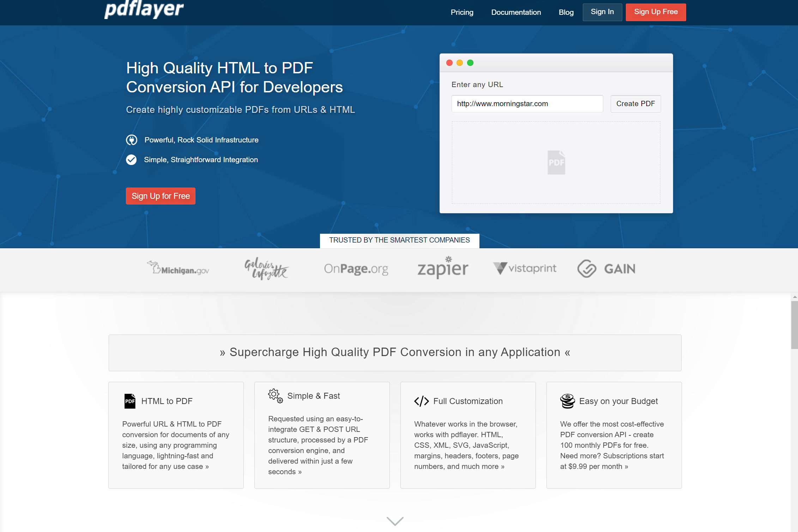Click the Create PDF button

tap(635, 104)
